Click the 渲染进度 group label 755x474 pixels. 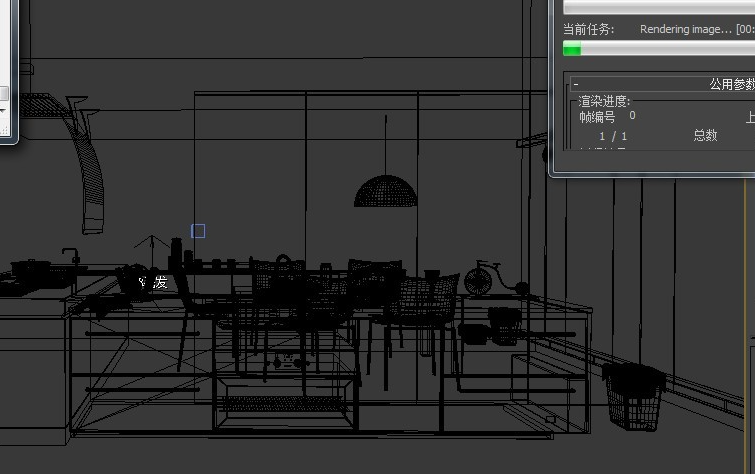point(604,101)
